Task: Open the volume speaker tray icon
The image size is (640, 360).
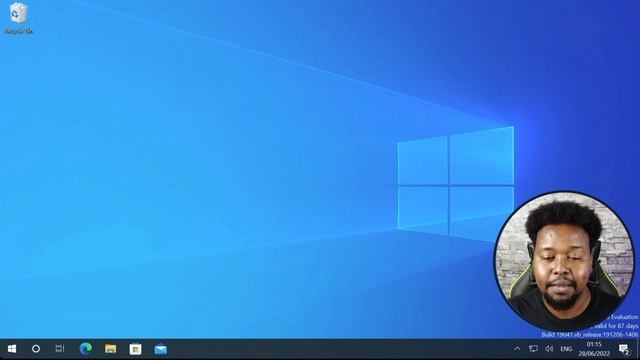Action: (549, 349)
